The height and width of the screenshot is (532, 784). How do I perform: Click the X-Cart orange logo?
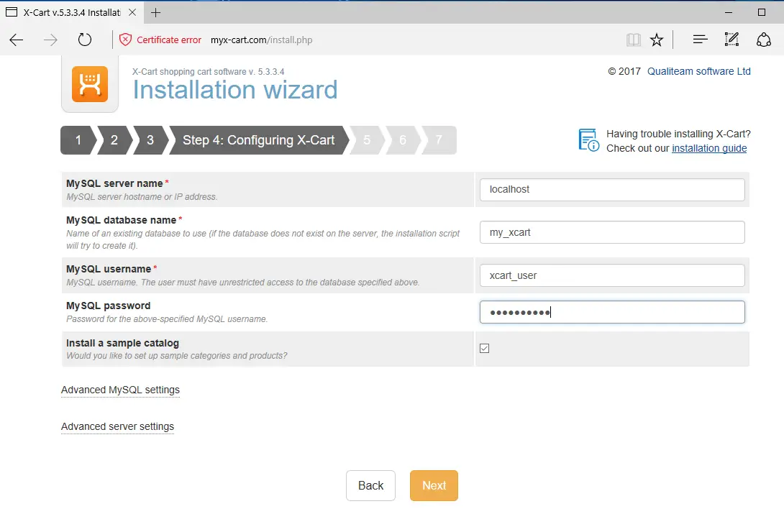coord(90,84)
